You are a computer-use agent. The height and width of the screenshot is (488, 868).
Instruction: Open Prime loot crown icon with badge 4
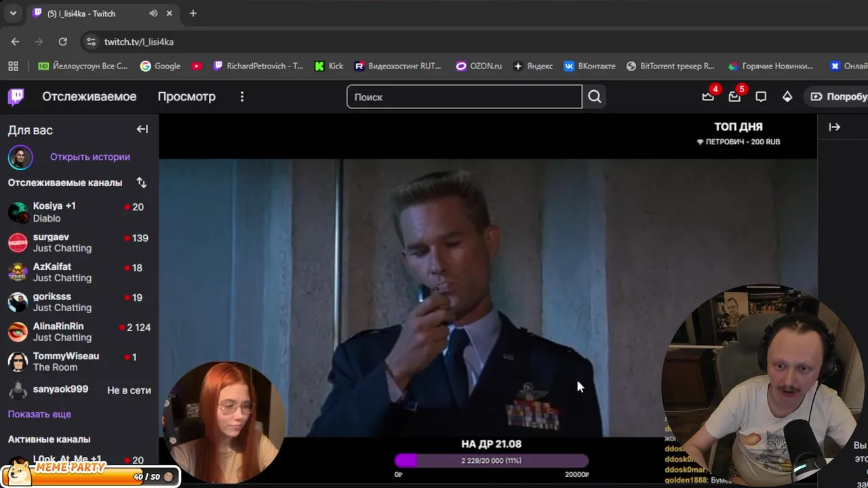[x=708, y=96]
